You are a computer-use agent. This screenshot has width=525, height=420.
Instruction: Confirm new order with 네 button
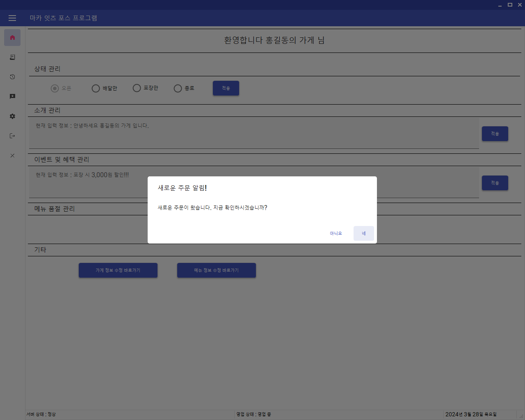tap(363, 233)
